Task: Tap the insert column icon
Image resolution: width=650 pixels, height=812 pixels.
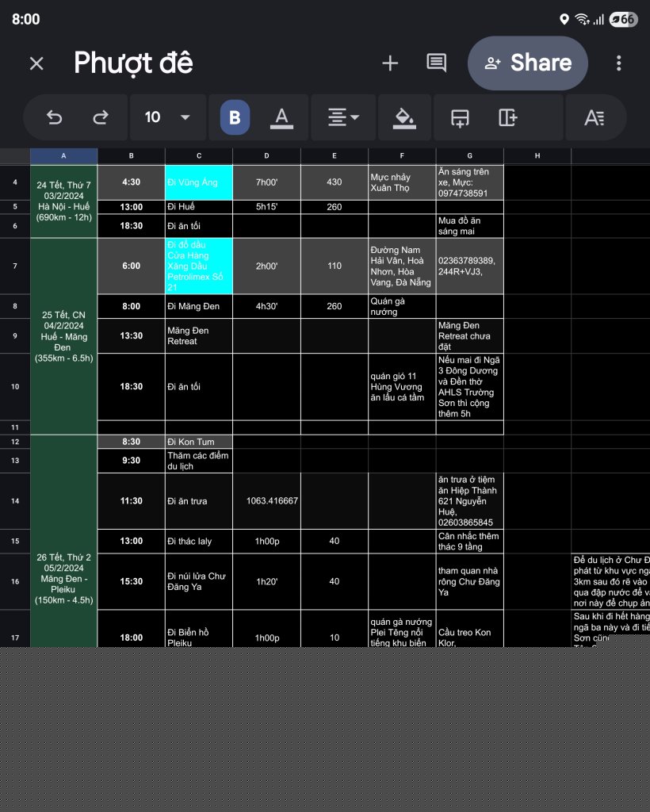Action: click(507, 117)
